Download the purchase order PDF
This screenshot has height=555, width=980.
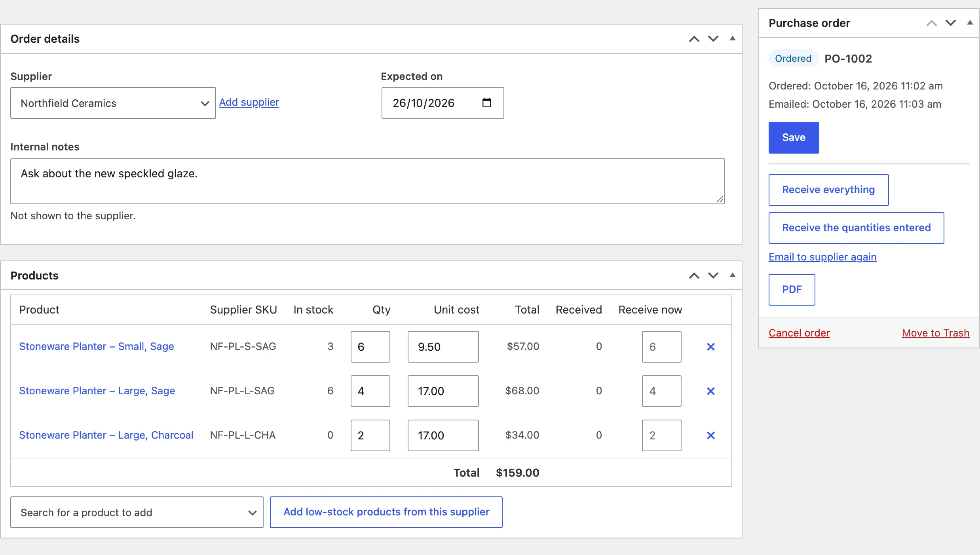(792, 290)
